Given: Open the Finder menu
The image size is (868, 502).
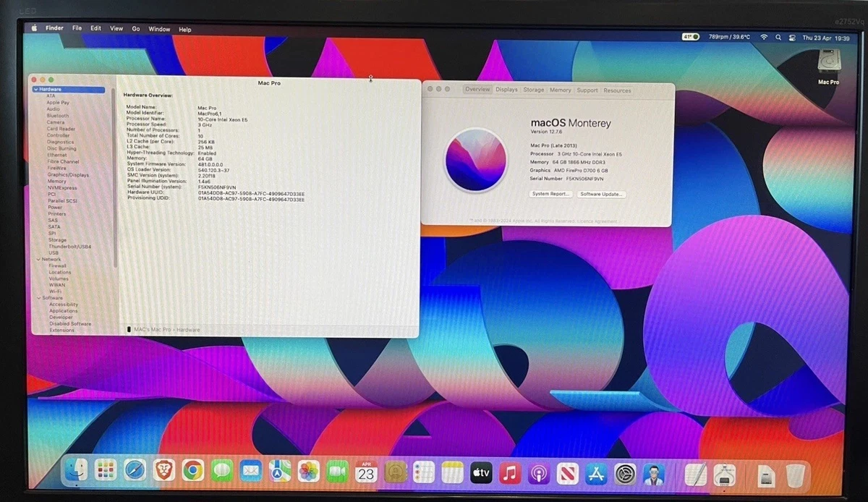Looking at the screenshot, I should pos(54,28).
